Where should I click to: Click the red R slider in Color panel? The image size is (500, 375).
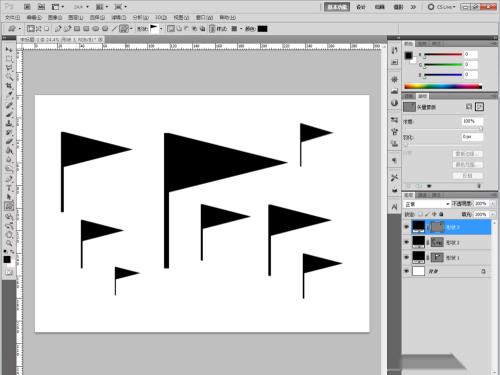click(x=443, y=54)
